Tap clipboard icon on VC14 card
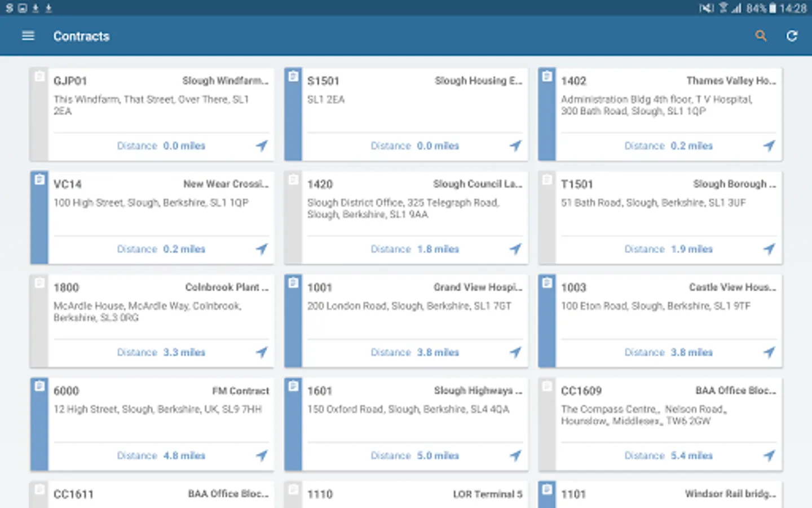This screenshot has height=508, width=812. pos(39,179)
